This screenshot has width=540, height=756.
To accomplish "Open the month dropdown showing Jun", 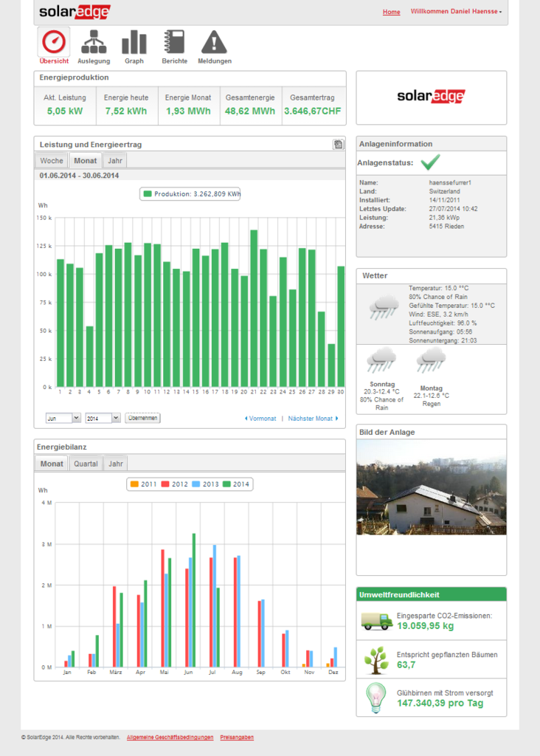I will pos(63,418).
